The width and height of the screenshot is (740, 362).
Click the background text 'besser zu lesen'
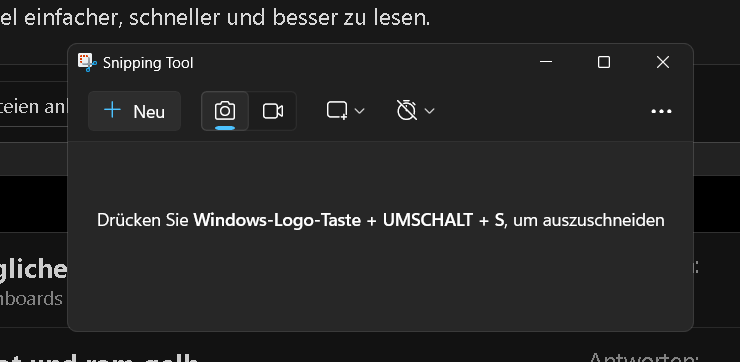click(x=352, y=18)
